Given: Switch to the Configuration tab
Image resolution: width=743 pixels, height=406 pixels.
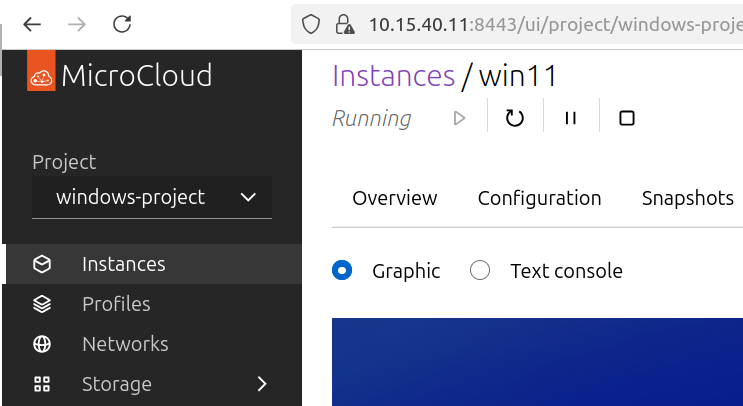Looking at the screenshot, I should (x=539, y=198).
